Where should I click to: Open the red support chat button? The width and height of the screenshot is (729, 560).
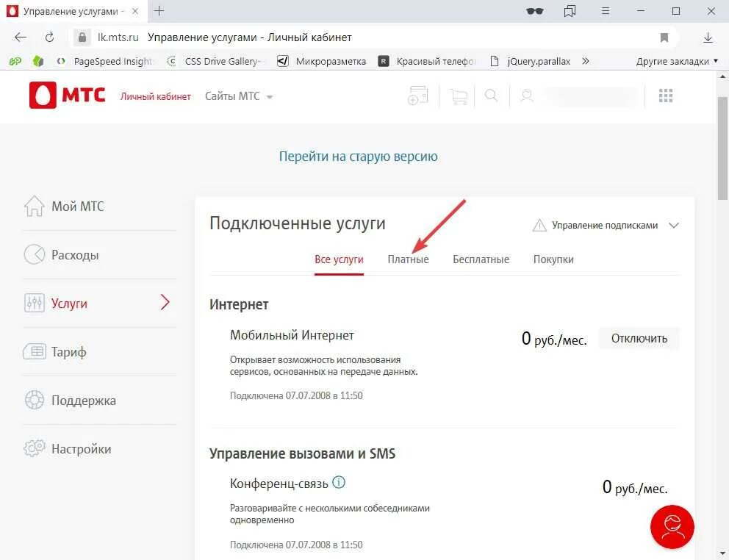672,527
